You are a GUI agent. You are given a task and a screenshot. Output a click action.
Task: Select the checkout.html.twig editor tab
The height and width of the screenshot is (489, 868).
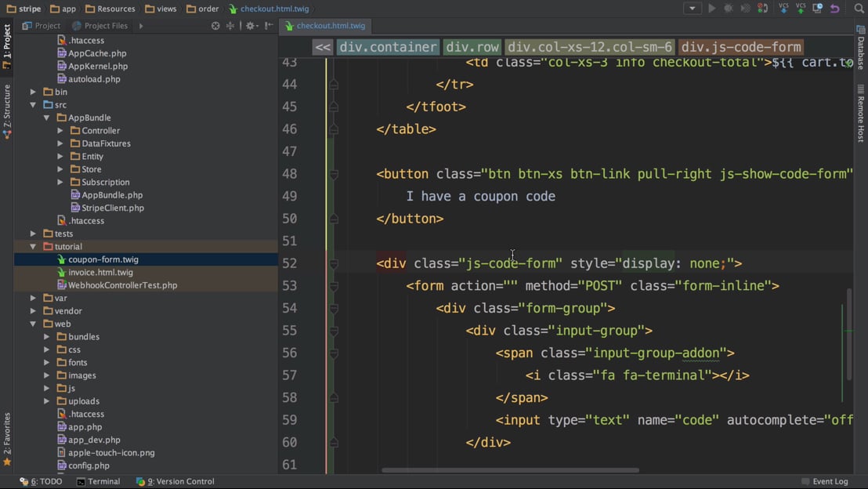[324, 26]
